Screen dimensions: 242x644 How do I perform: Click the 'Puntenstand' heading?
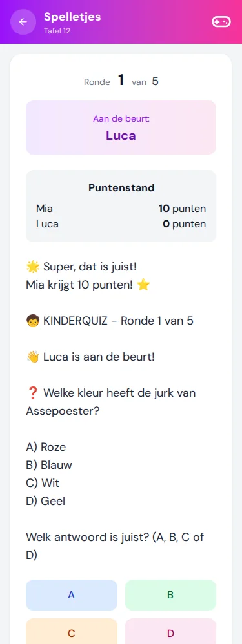click(121, 188)
